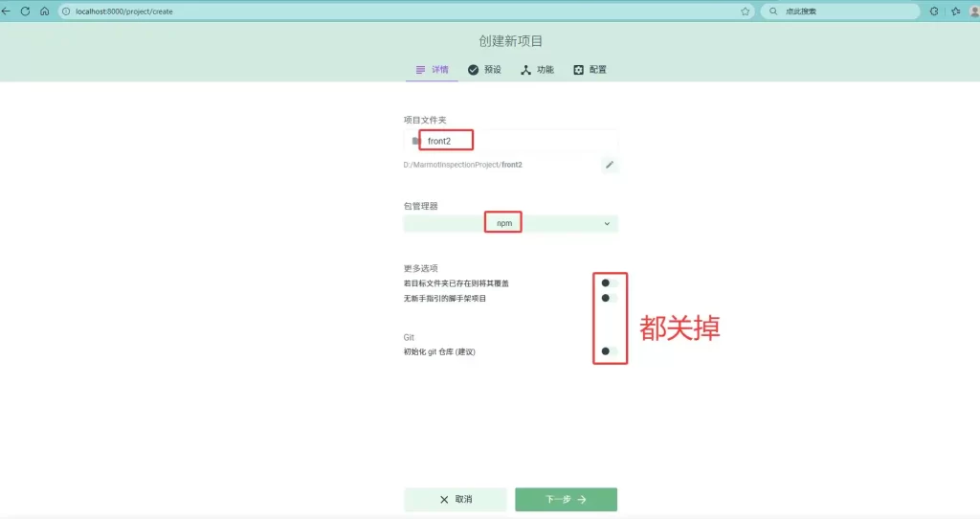Open the 配置 (Configuration) tab

click(590, 70)
